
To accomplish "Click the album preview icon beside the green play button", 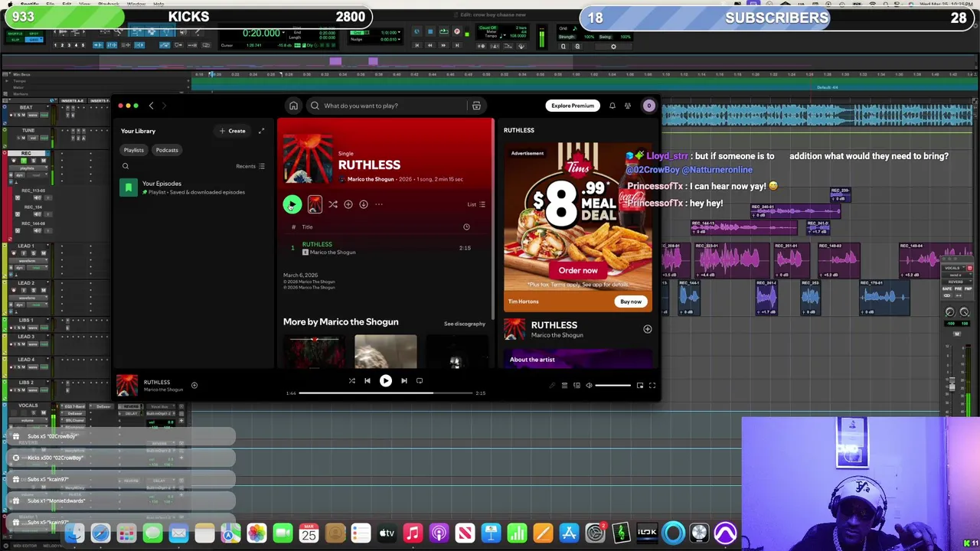I will [x=315, y=204].
